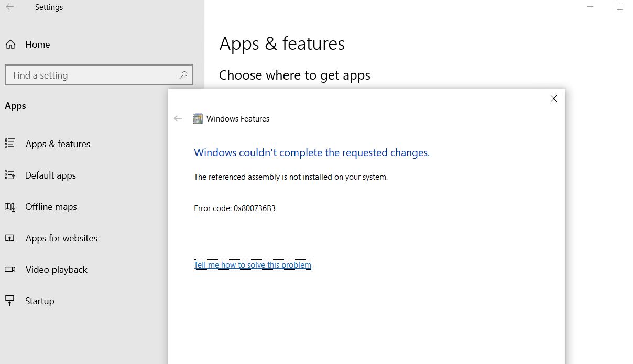Click the Windows Features dialog icon
This screenshot has height=364, width=633.
pyautogui.click(x=198, y=118)
